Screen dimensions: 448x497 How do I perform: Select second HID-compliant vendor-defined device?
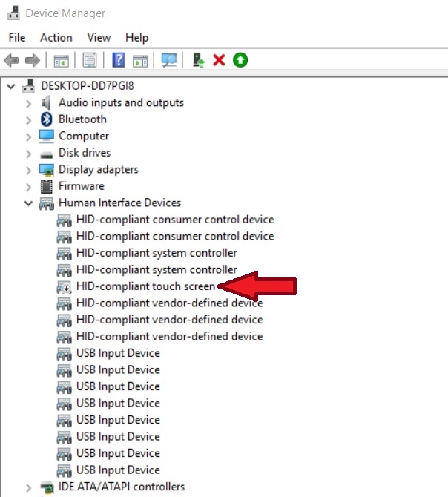point(170,320)
